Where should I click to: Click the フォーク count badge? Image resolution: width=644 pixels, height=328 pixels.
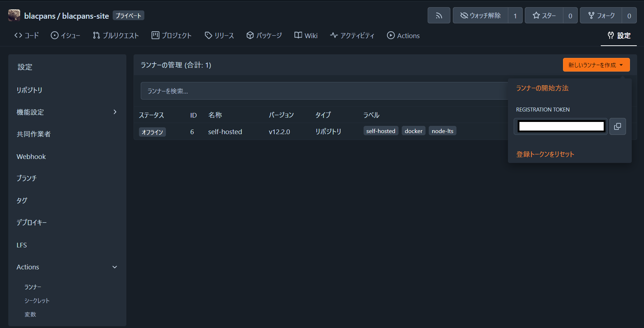click(x=629, y=15)
